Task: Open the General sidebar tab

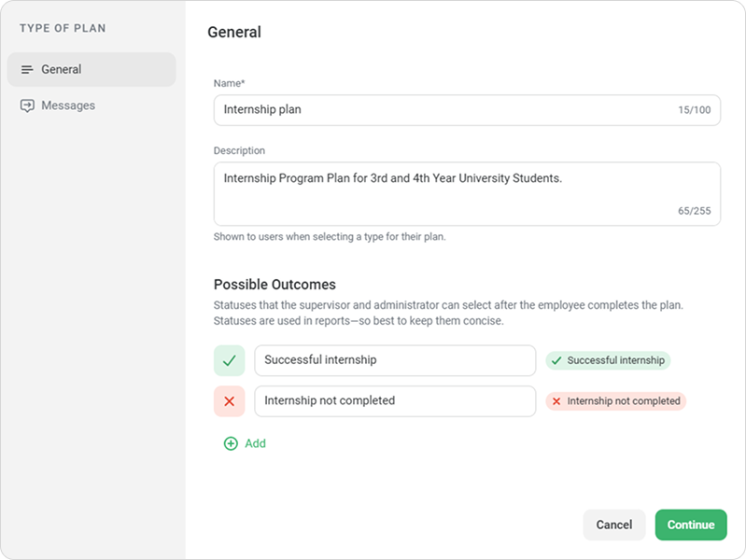Action: 91,69
